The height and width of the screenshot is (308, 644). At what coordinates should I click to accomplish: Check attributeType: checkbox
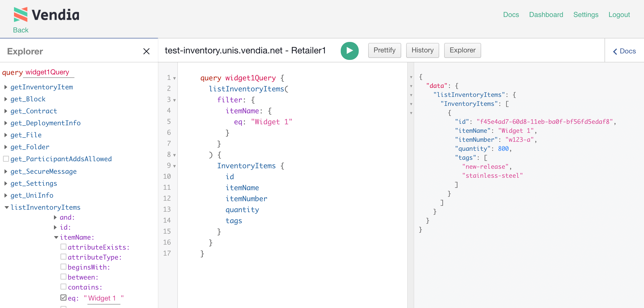tap(63, 257)
